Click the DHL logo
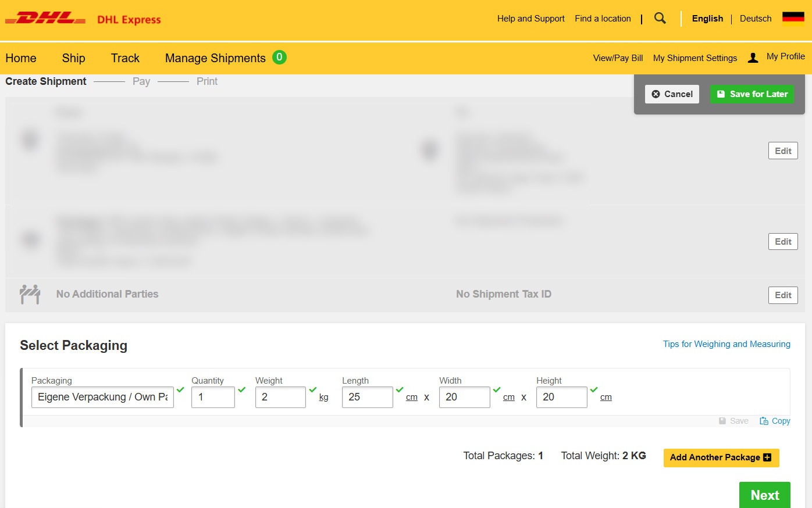This screenshot has height=508, width=812. coord(45,18)
